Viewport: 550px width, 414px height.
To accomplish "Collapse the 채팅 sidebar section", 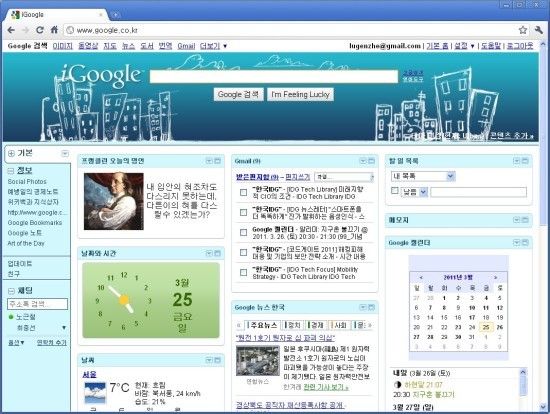I will [x=11, y=291].
